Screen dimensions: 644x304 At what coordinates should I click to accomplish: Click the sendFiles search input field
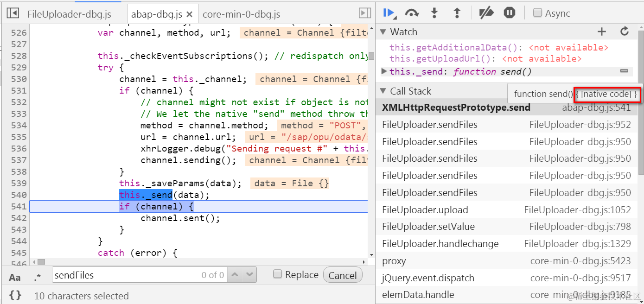point(116,274)
